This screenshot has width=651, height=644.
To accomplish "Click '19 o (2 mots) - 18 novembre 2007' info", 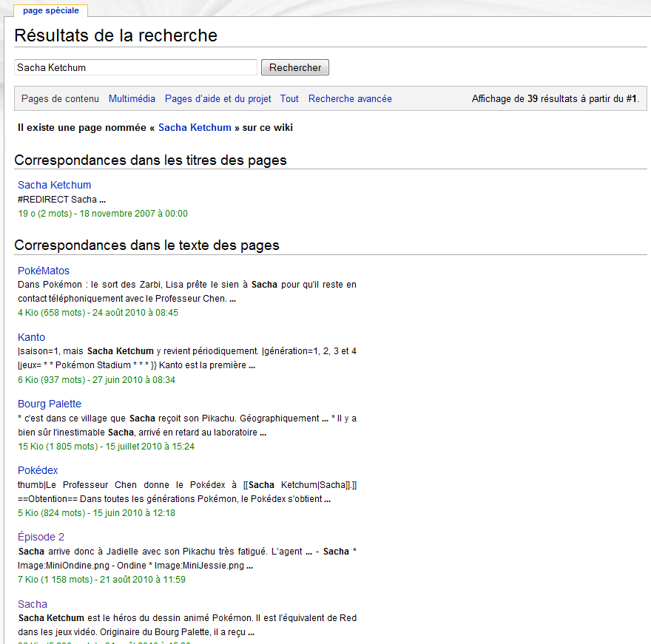I will tap(103, 214).
